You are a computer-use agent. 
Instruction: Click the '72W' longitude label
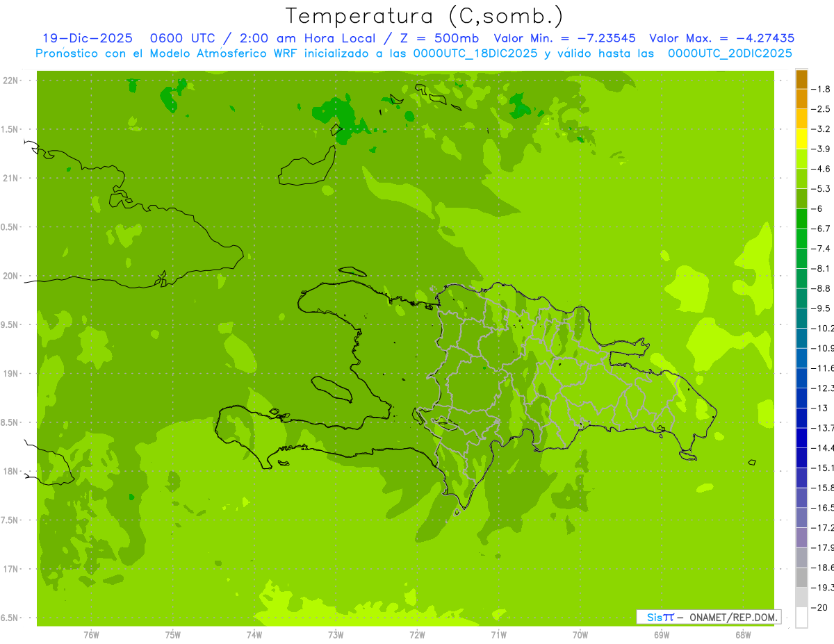coord(417,635)
